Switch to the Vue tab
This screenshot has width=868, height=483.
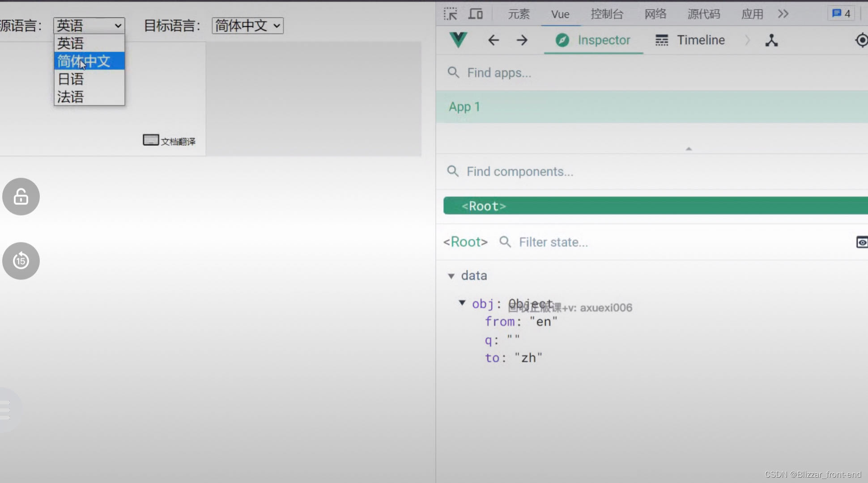[x=560, y=14]
